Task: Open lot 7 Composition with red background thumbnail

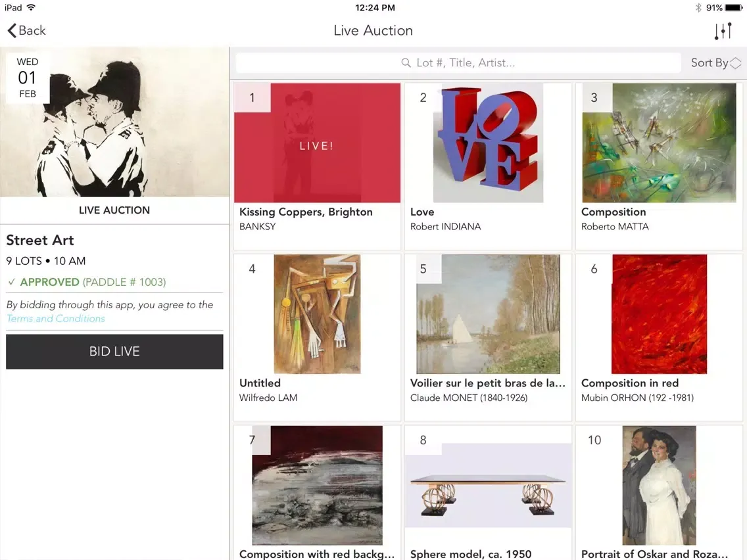Action: [318, 485]
